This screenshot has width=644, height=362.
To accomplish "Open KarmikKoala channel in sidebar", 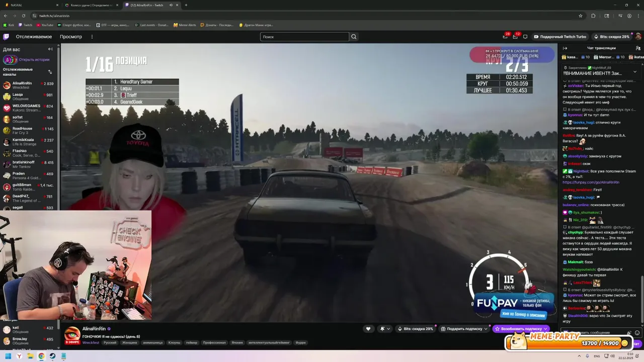I will pos(29,142).
